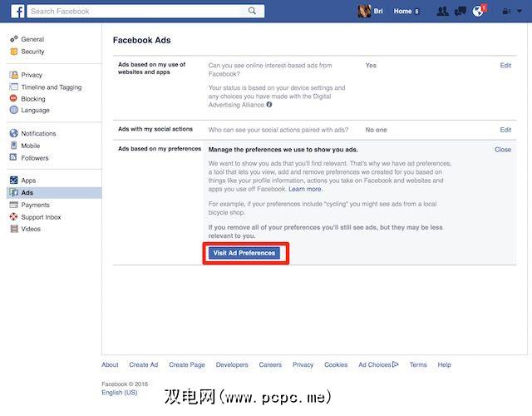Open Notifications settings in sidebar
The height and width of the screenshot is (416, 532).
(38, 133)
